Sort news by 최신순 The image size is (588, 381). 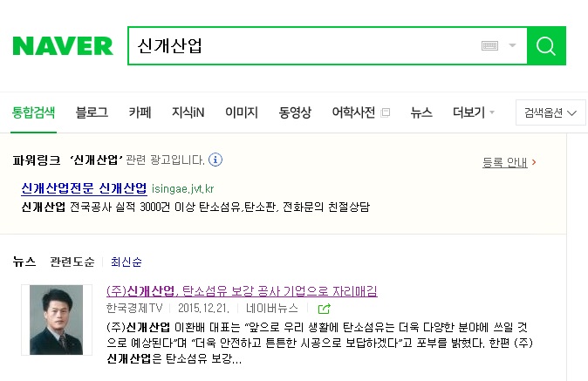tap(126, 262)
